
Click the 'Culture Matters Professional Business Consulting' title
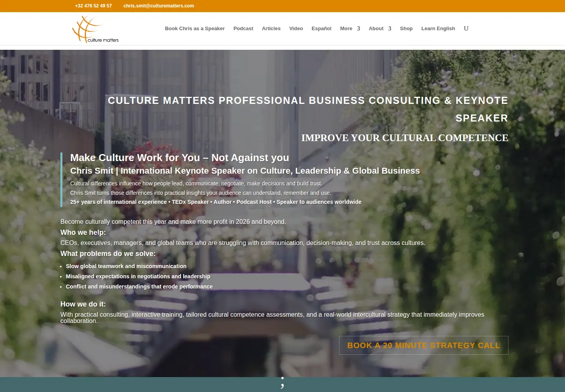[308, 109]
